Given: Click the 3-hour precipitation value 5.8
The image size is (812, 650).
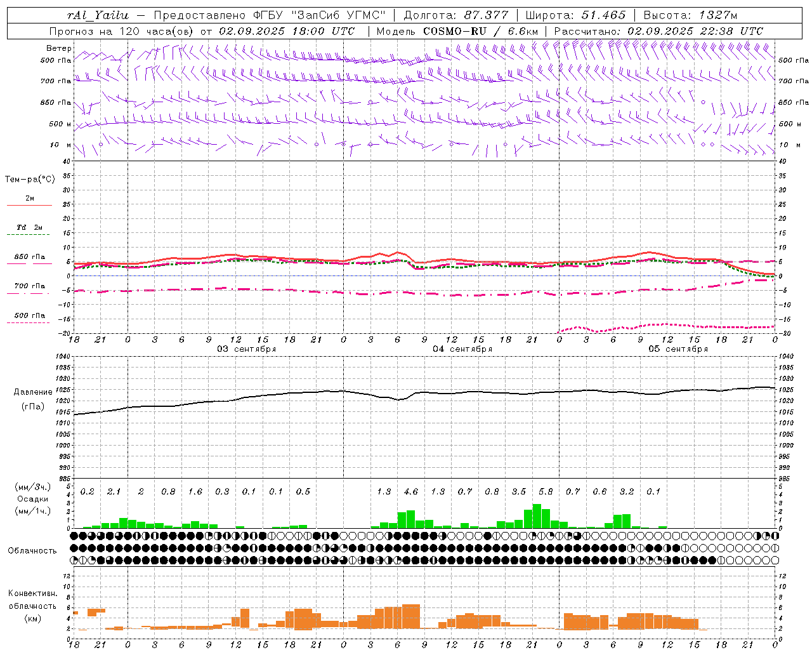Looking at the screenshot, I should pyautogui.click(x=546, y=492).
